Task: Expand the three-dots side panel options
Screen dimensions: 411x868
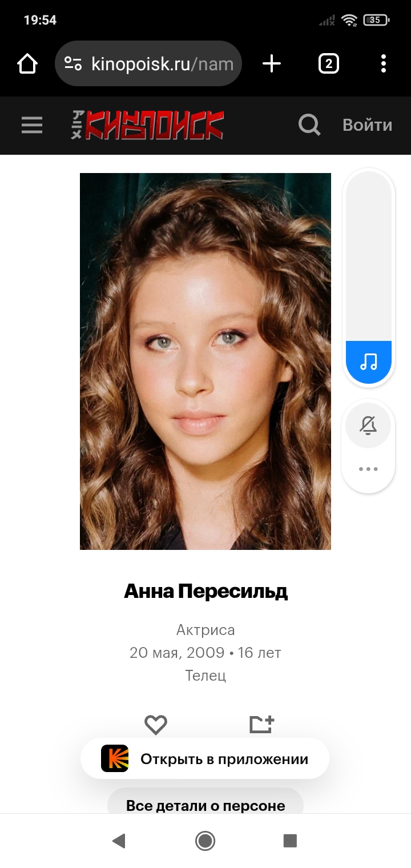Action: pyautogui.click(x=368, y=469)
